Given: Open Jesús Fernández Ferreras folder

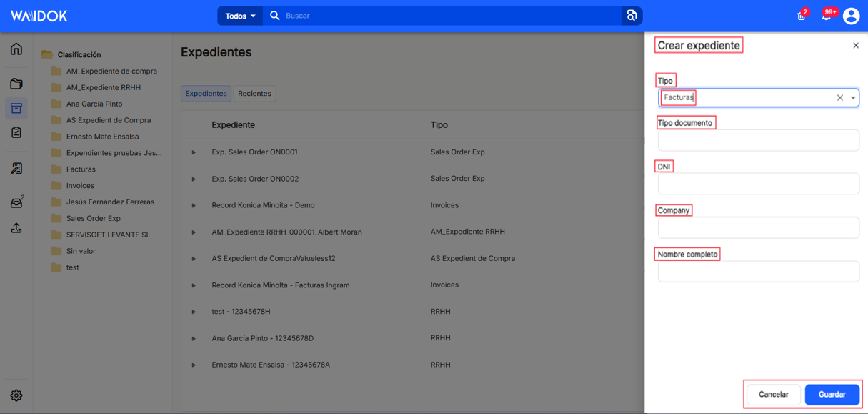Looking at the screenshot, I should [x=102, y=202].
